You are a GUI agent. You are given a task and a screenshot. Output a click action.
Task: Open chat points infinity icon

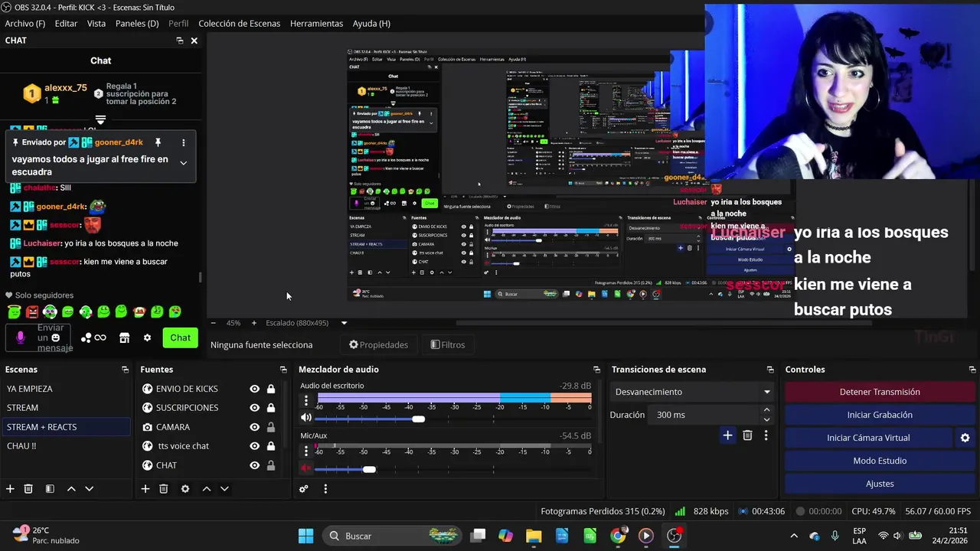click(x=100, y=337)
